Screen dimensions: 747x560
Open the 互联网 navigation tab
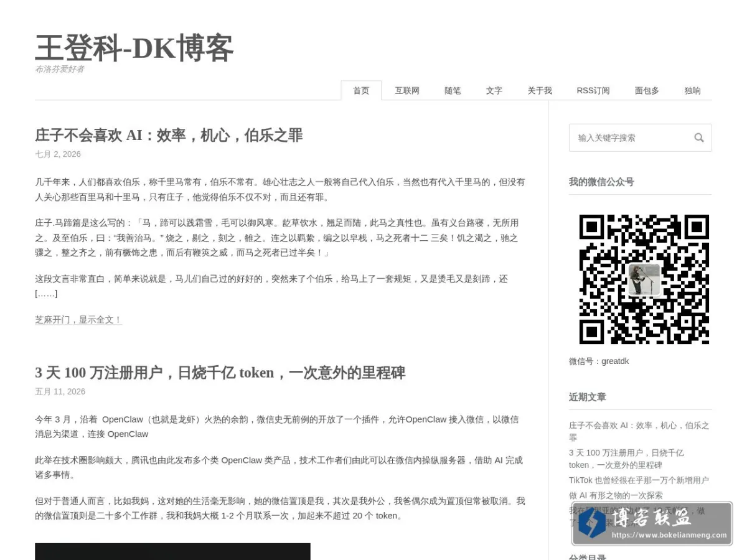[407, 90]
